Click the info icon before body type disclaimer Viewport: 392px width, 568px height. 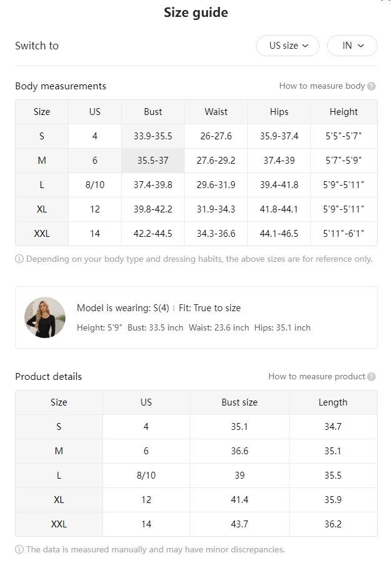19,259
